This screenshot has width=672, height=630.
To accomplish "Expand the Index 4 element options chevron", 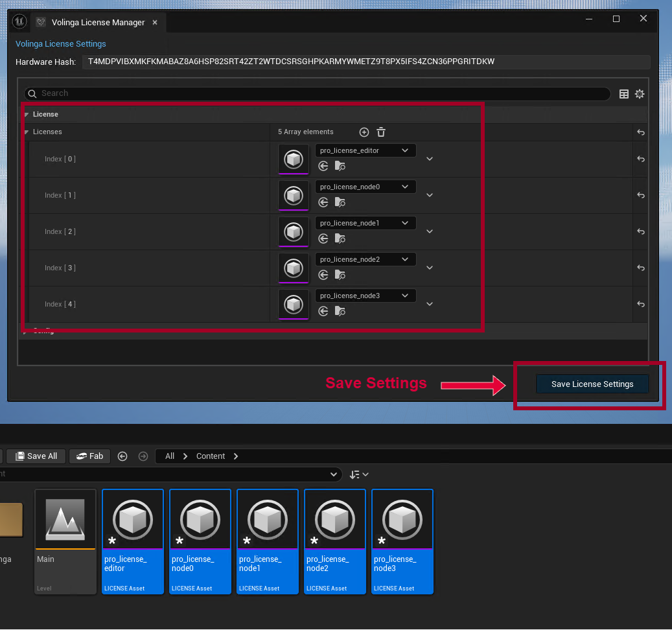I will coord(429,304).
